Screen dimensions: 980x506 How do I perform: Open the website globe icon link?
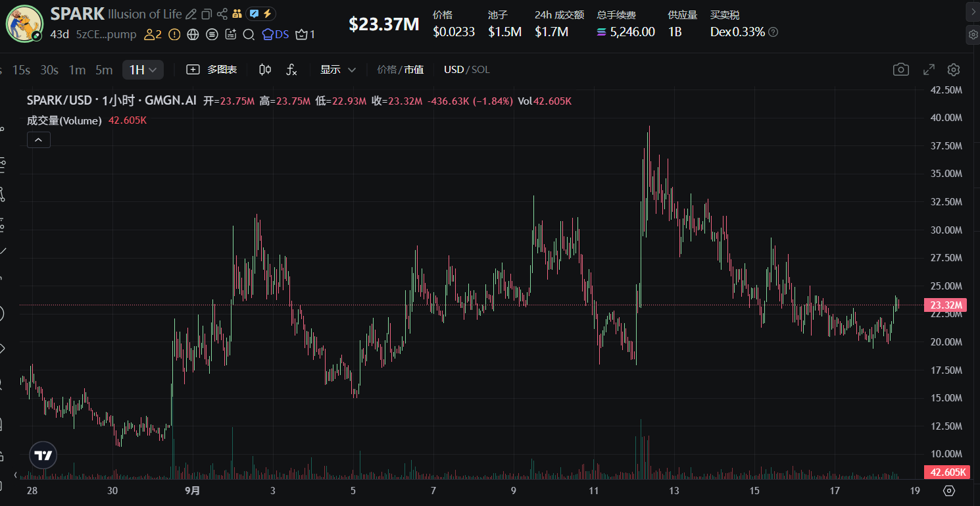[x=193, y=34]
